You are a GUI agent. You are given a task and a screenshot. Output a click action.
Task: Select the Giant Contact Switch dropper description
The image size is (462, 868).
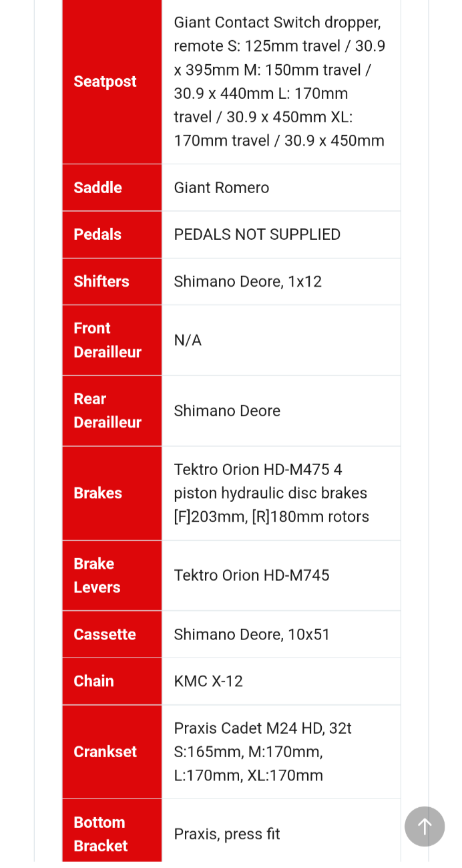pos(280,82)
